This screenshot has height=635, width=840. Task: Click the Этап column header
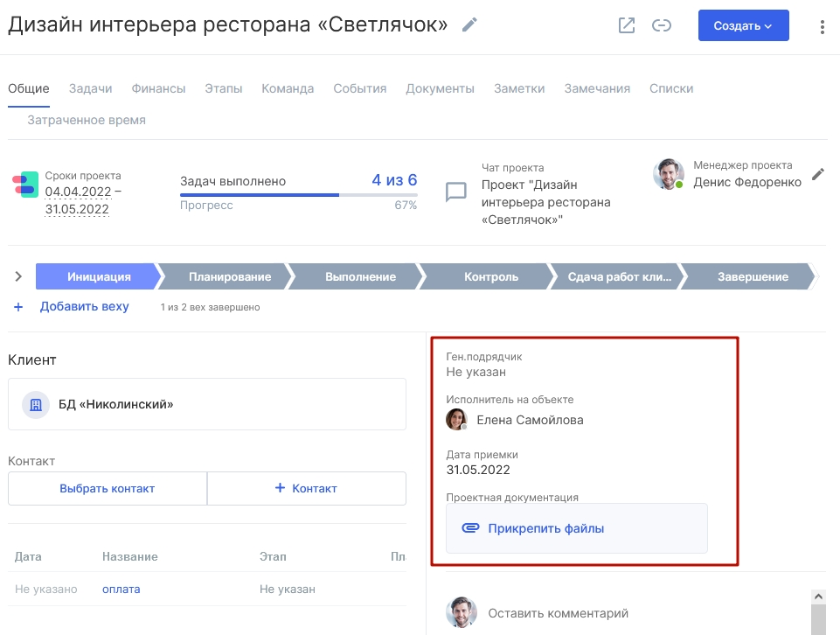click(x=273, y=557)
